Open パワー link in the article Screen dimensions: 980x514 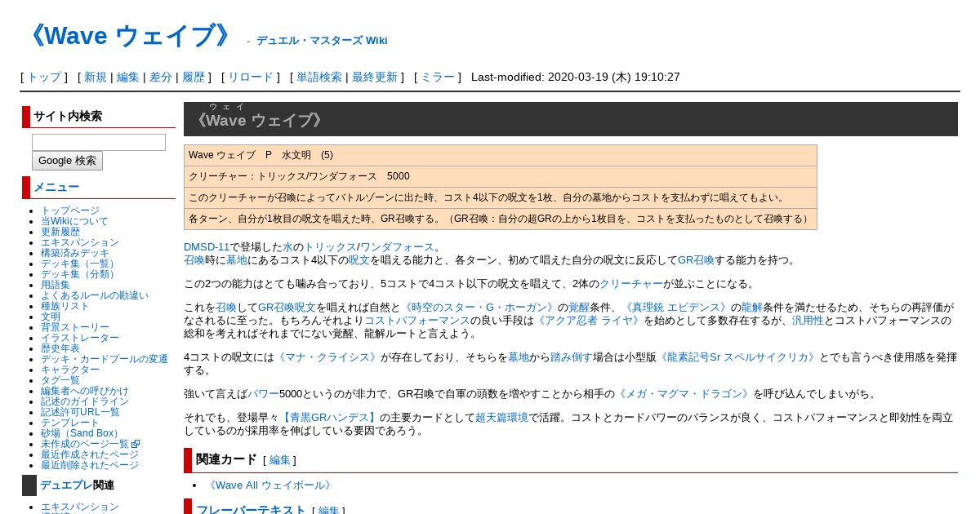pyautogui.click(x=263, y=394)
